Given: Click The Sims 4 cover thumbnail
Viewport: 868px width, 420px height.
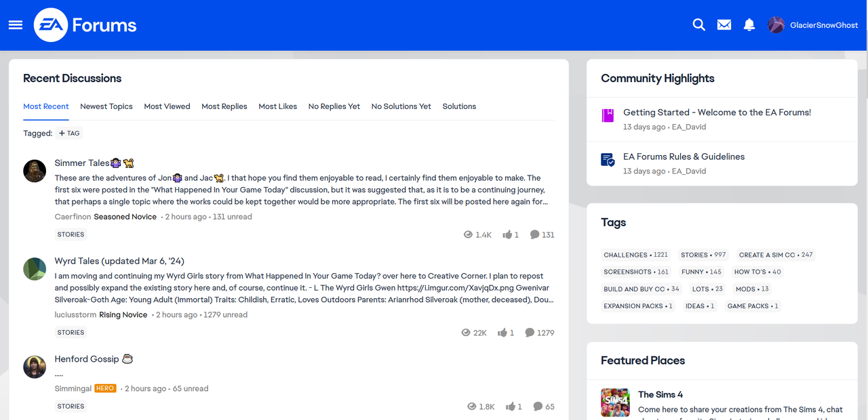Looking at the screenshot, I should (x=615, y=402).
